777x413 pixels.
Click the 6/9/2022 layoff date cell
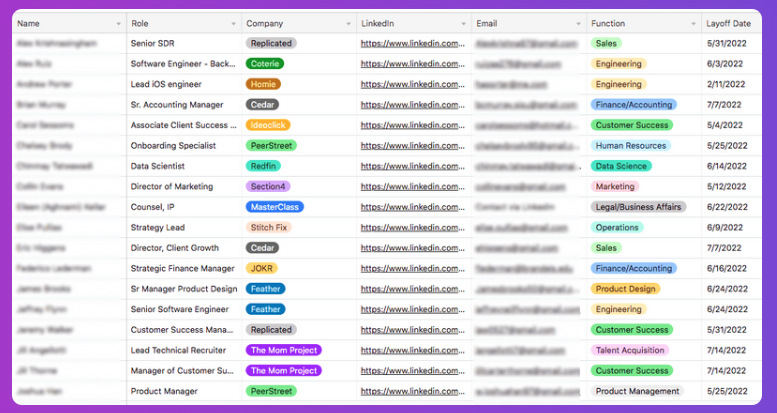(731, 228)
